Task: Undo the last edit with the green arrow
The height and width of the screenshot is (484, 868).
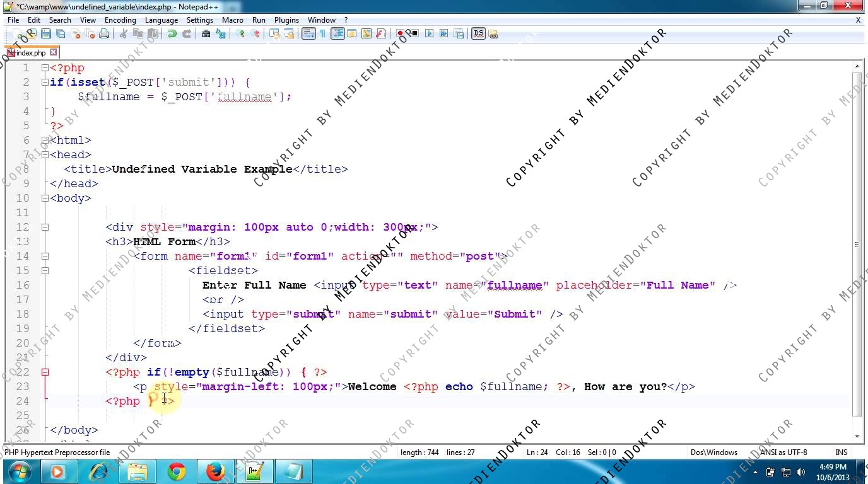Action: pos(172,34)
